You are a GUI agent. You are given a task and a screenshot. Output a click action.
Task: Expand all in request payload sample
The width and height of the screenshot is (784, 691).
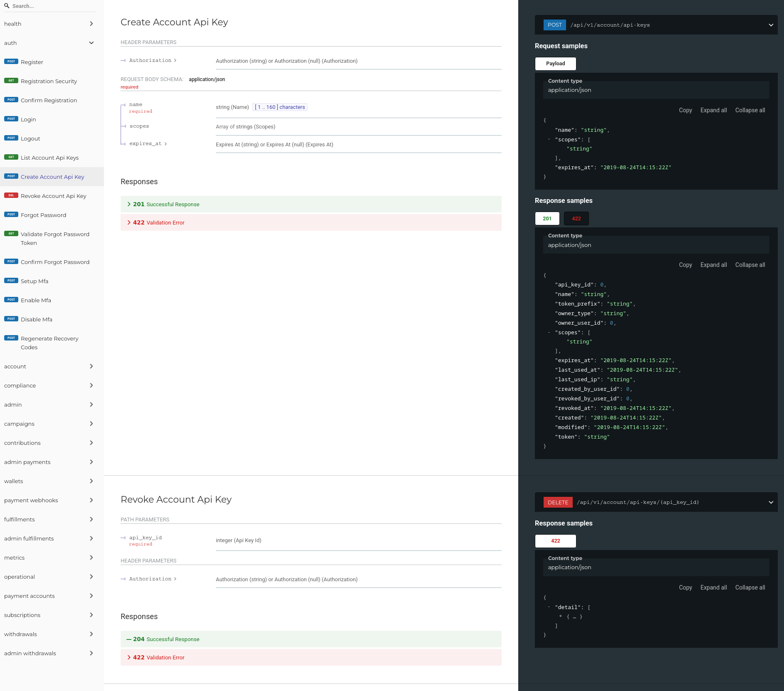point(714,110)
